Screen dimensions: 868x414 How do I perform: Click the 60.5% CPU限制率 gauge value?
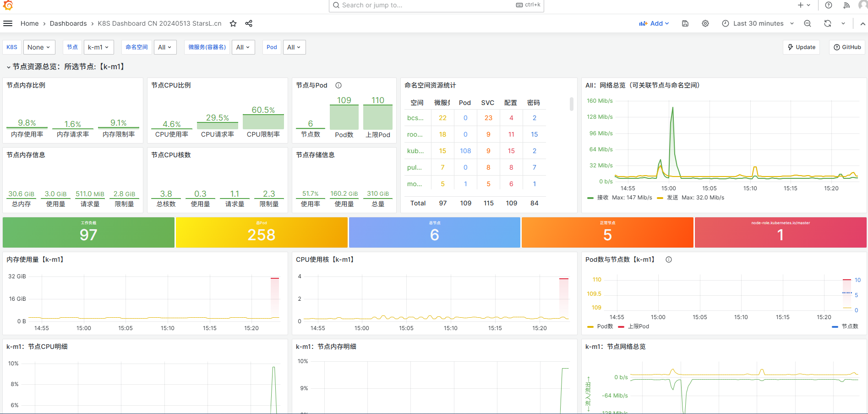(x=263, y=110)
